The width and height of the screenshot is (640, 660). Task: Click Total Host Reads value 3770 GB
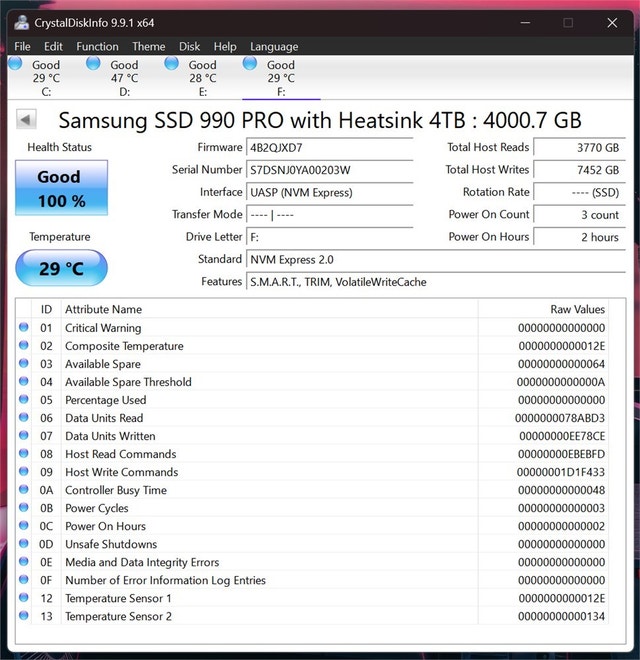coord(579,147)
